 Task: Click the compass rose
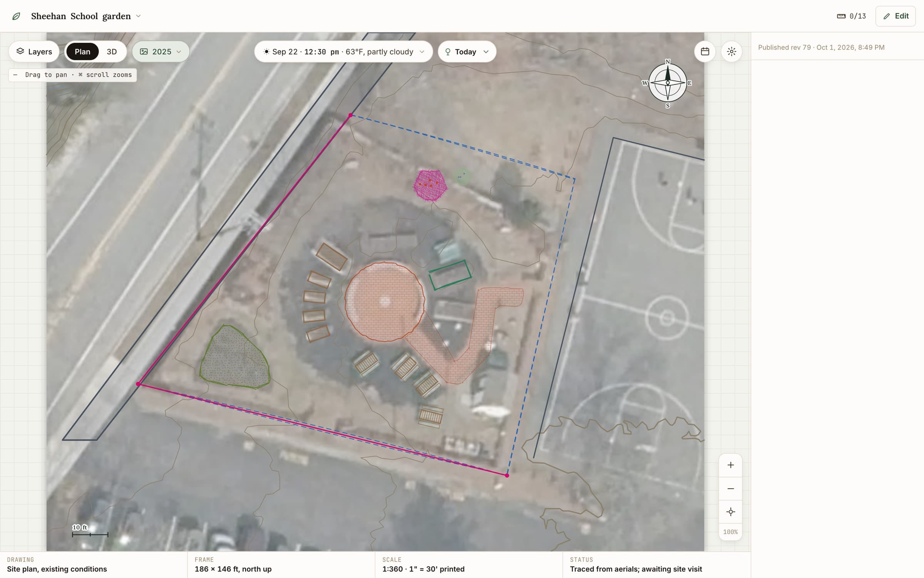pyautogui.click(x=668, y=83)
